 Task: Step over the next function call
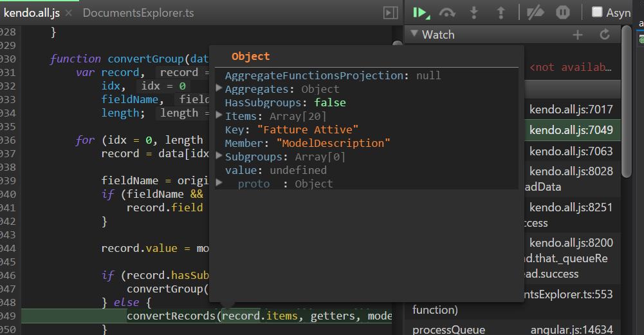click(447, 12)
